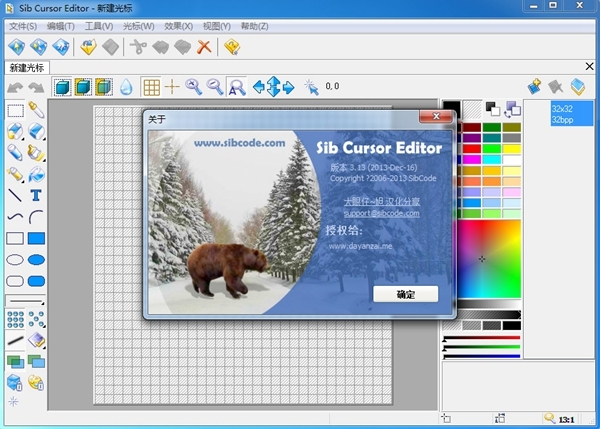Open the 文件(S) menu
This screenshot has width=600, height=429.
coord(23,26)
